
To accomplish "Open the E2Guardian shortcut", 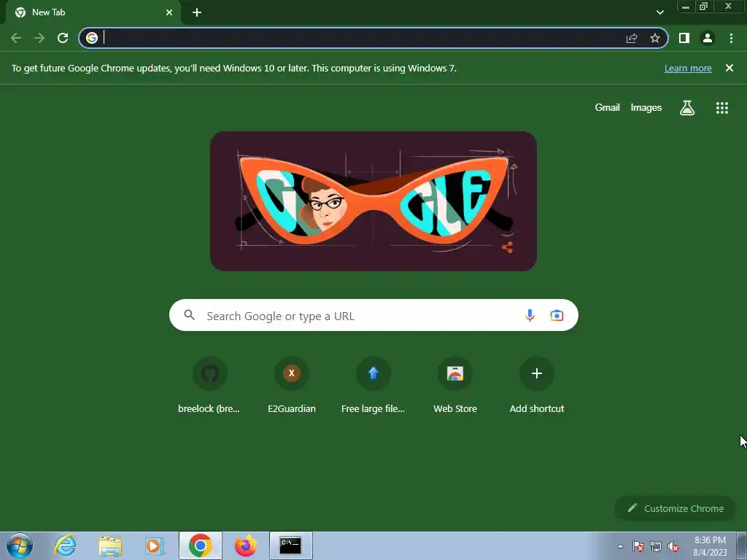I will 292,385.
